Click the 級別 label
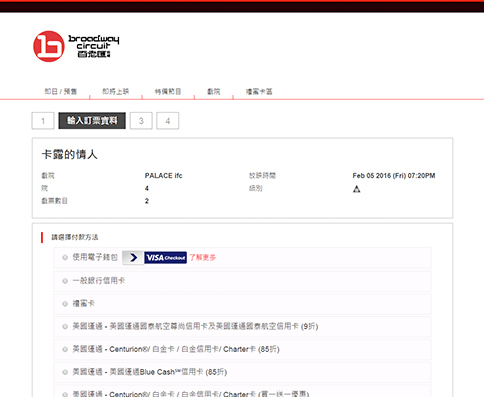 (x=256, y=188)
